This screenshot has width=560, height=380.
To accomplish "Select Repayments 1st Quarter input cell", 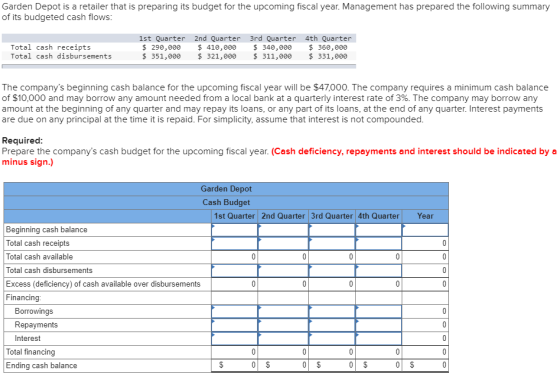I will (234, 325).
